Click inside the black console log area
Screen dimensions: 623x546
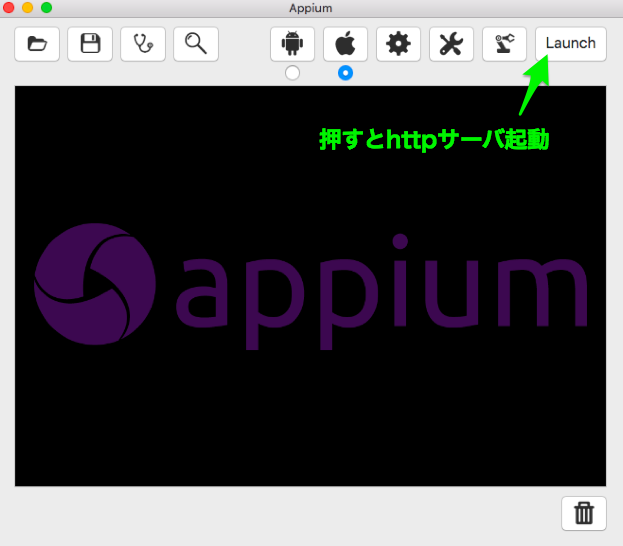(x=310, y=286)
